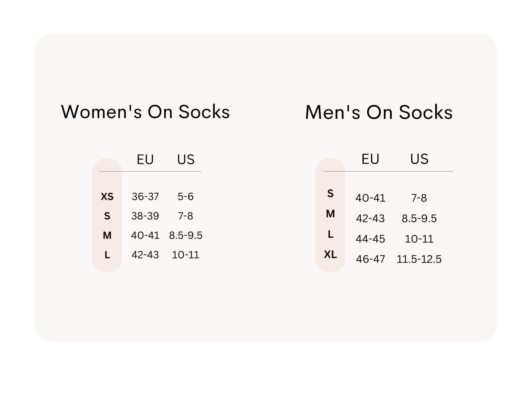Click the EU column header in men's table
The height and width of the screenshot is (399, 532).
370,159
